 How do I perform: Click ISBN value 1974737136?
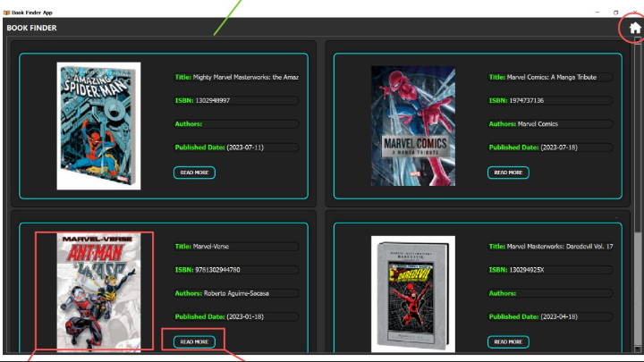pyautogui.click(x=526, y=100)
